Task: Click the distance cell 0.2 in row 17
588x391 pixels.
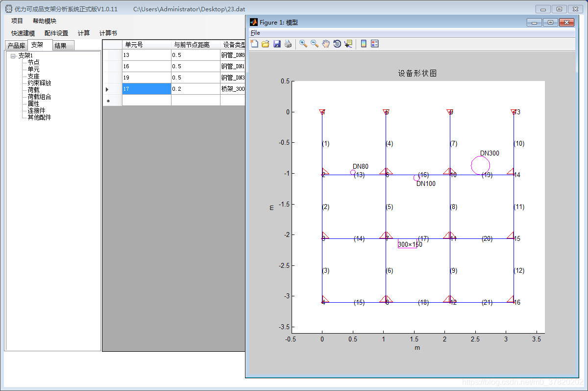Action: click(x=196, y=89)
